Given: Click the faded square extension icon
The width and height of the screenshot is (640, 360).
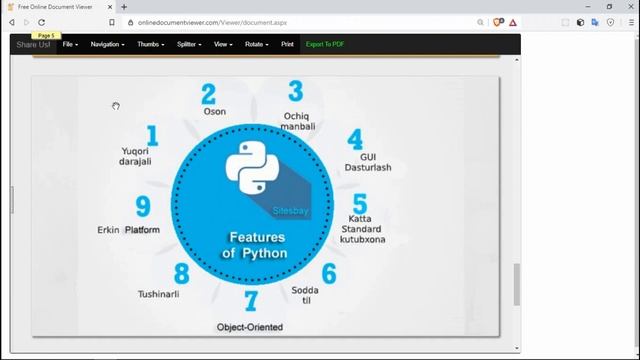Looking at the screenshot, I should [x=565, y=22].
